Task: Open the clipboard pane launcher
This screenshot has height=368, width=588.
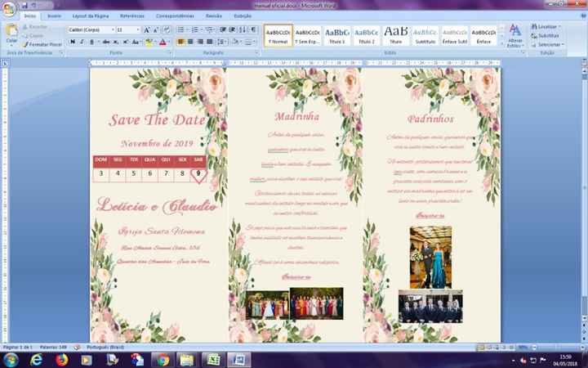Action: click(x=61, y=53)
